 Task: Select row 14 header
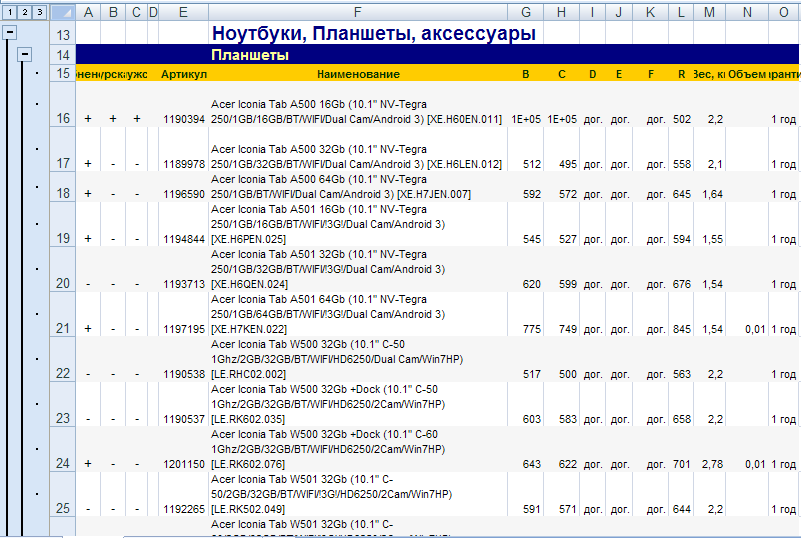(x=62, y=55)
